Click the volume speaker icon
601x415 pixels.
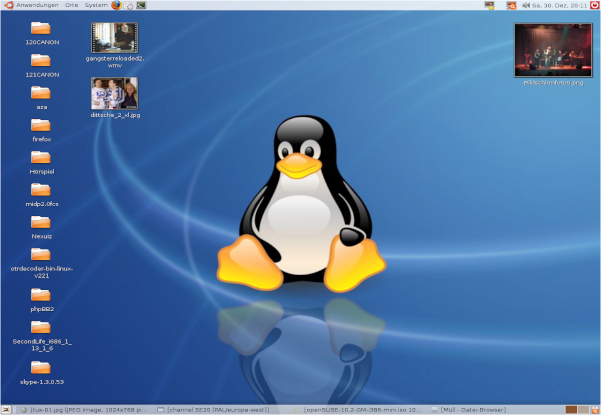tap(525, 5)
